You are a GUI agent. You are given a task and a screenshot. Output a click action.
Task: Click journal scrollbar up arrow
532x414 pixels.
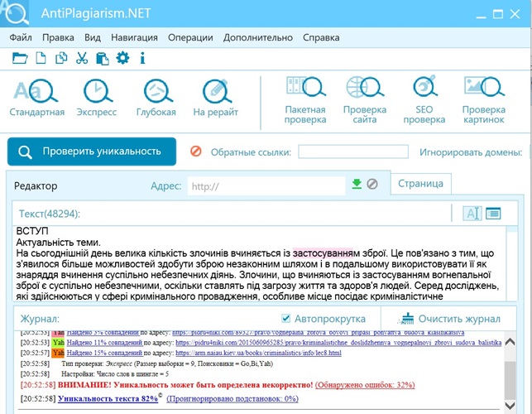tap(510, 342)
